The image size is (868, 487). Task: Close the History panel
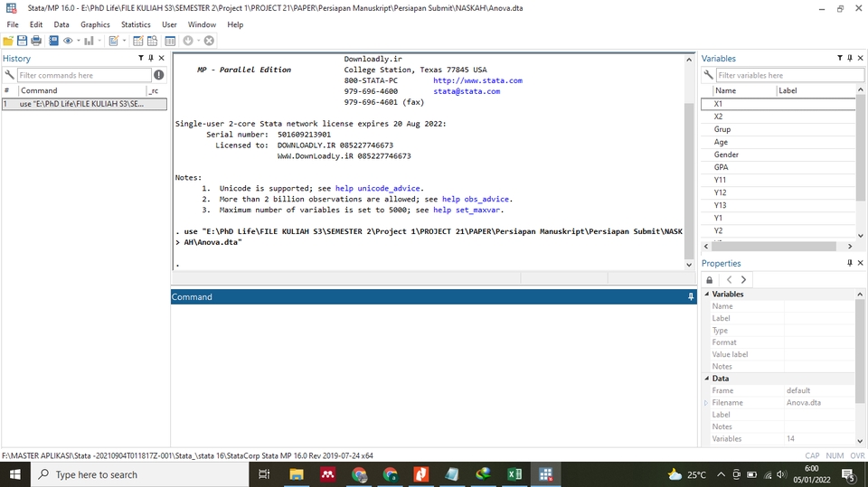[x=162, y=58]
